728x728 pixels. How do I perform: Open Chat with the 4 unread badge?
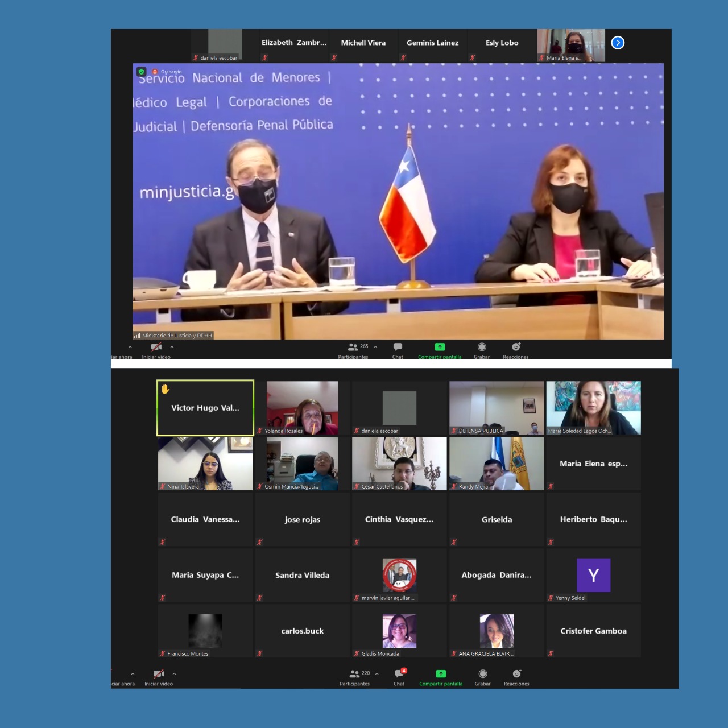pos(400,674)
